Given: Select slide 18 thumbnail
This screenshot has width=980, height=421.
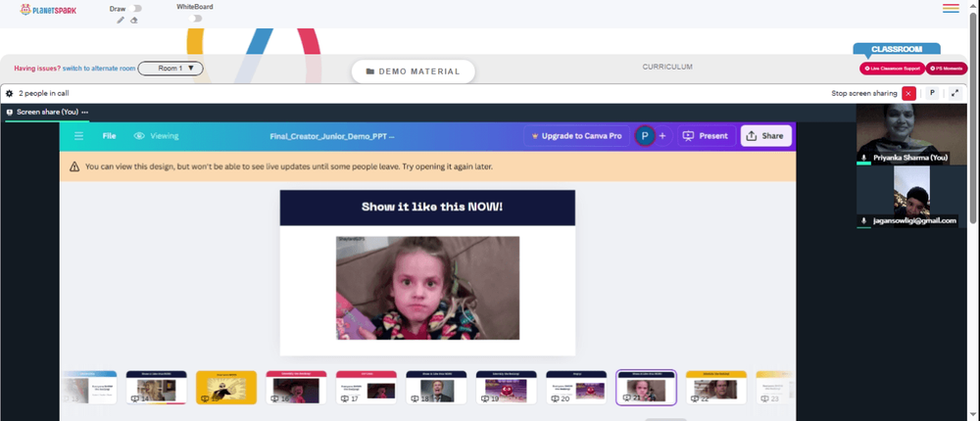Looking at the screenshot, I should (436, 388).
